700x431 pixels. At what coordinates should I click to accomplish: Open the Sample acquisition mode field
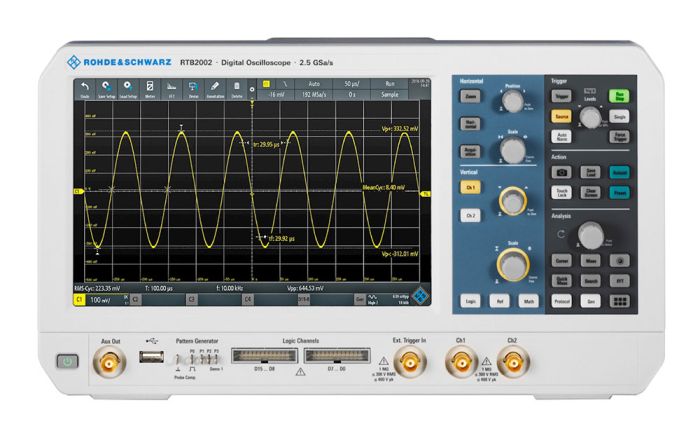point(390,95)
